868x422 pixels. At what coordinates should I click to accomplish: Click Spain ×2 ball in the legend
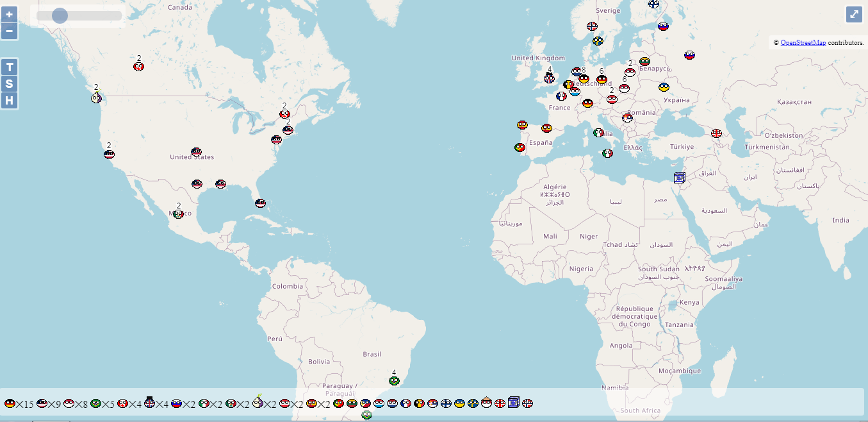(311, 403)
